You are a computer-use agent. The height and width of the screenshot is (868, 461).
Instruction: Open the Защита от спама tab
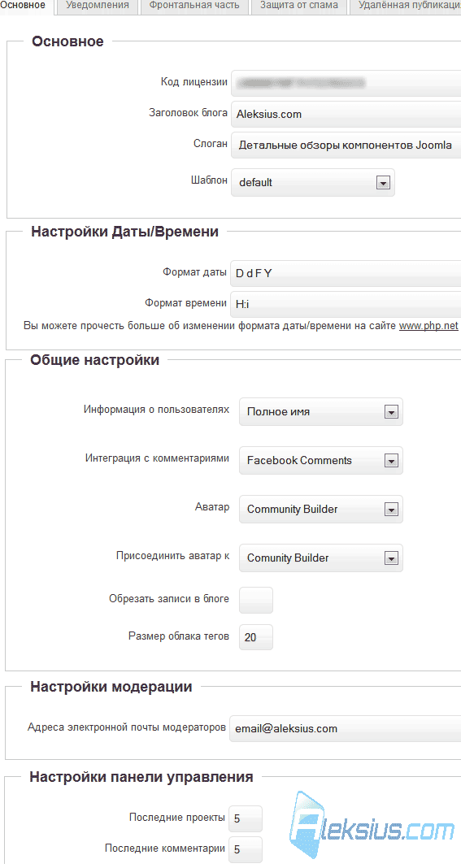point(299,6)
